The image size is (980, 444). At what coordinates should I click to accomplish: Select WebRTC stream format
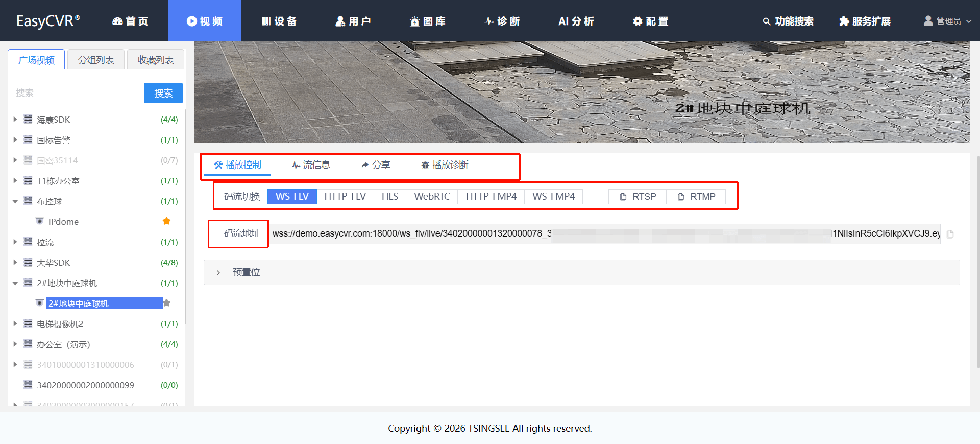click(432, 197)
